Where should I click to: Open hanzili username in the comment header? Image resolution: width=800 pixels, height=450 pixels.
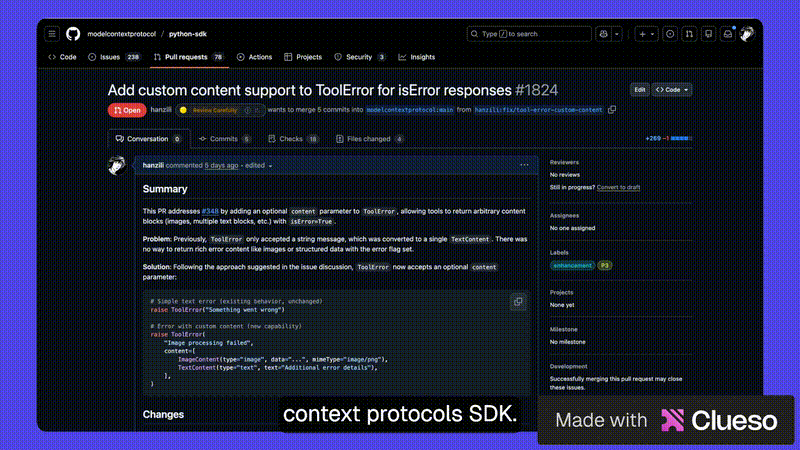[x=153, y=165]
